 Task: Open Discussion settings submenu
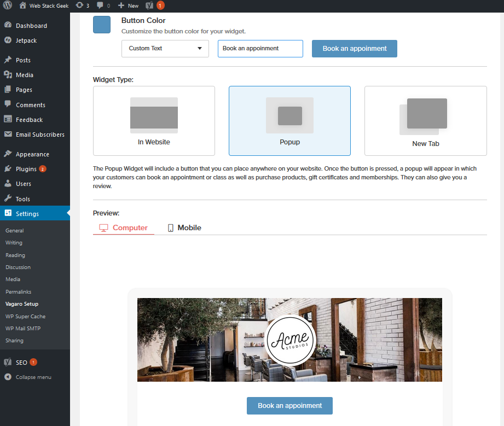coord(18,267)
